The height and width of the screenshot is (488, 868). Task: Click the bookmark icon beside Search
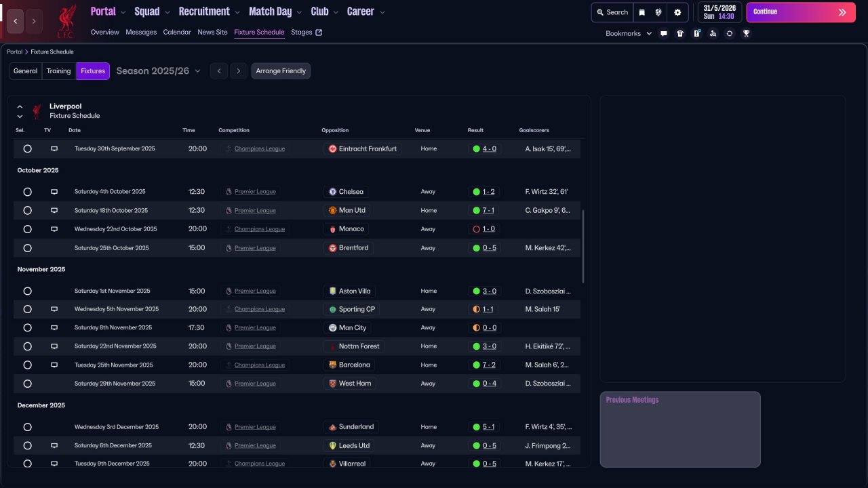pyautogui.click(x=642, y=12)
